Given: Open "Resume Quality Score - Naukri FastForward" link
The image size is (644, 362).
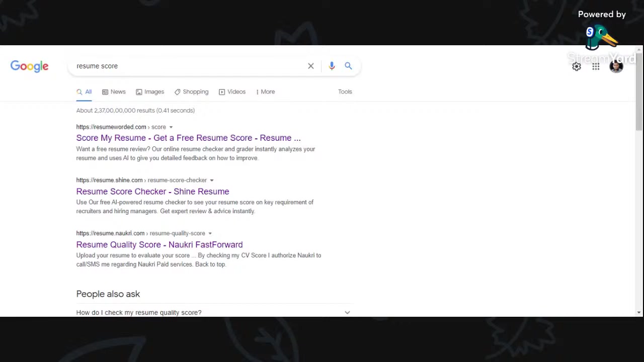Looking at the screenshot, I should (x=159, y=245).
